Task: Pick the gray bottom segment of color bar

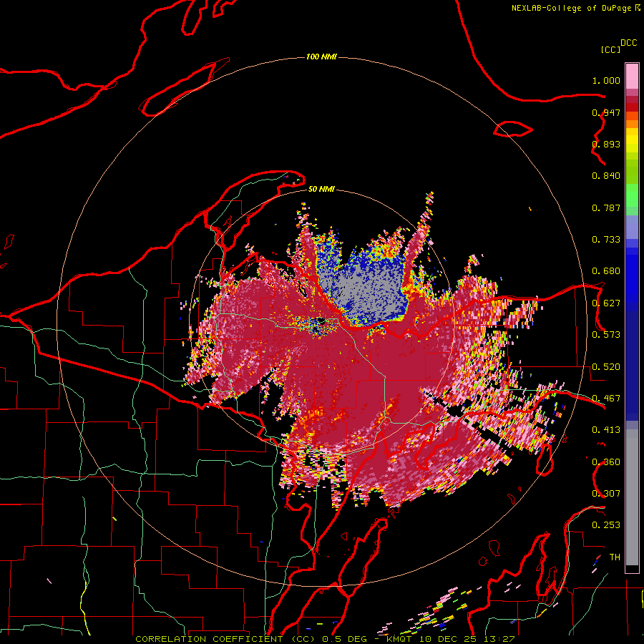Action: [632, 497]
